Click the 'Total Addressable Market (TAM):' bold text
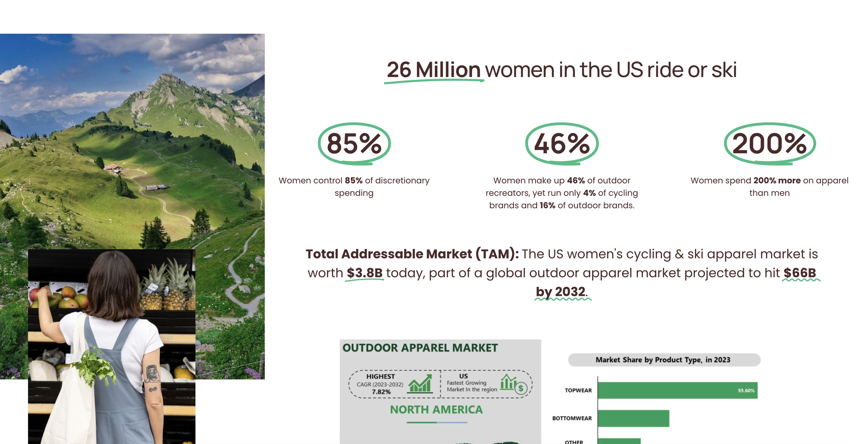Screen dimensions: 868x444 412,254
